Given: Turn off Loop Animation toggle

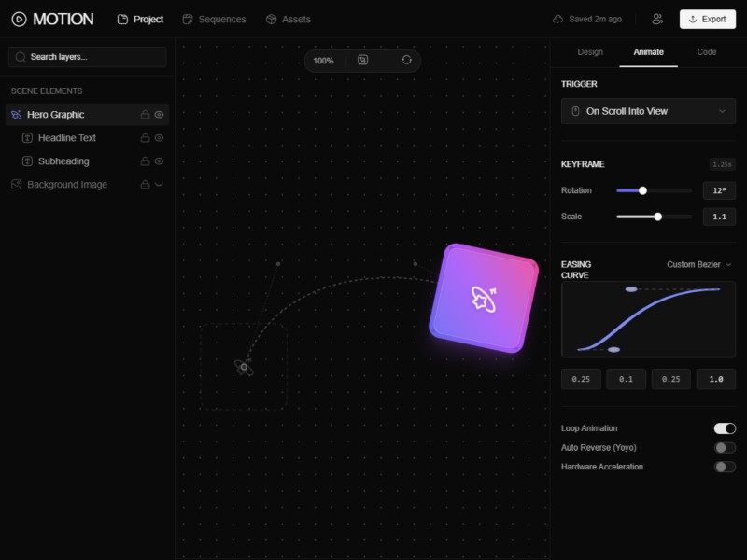Looking at the screenshot, I should [725, 428].
